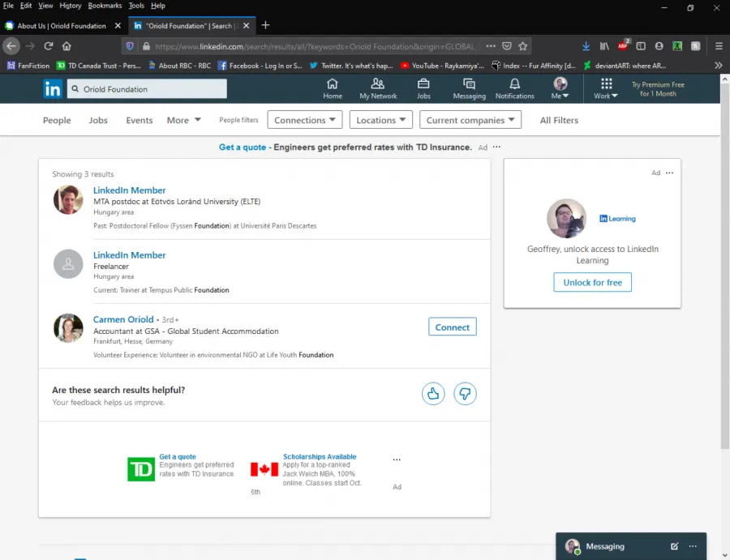Open page actions ellipsis in address bar
Screen dimensions: 730x560
[491, 46]
